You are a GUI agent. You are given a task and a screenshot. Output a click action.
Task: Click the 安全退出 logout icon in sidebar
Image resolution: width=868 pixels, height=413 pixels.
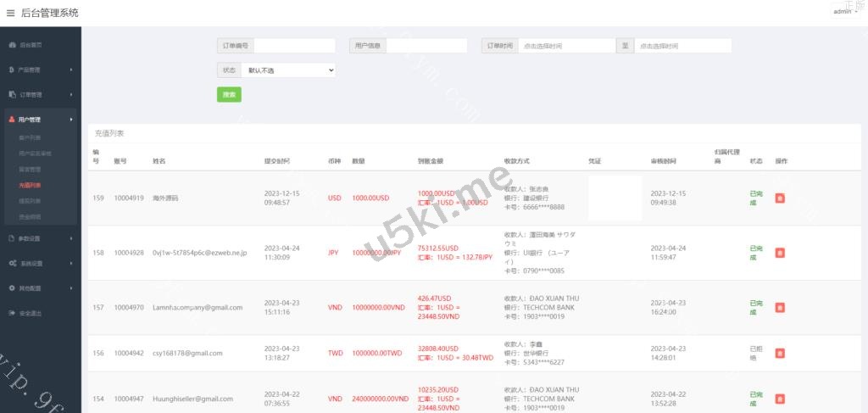12,313
